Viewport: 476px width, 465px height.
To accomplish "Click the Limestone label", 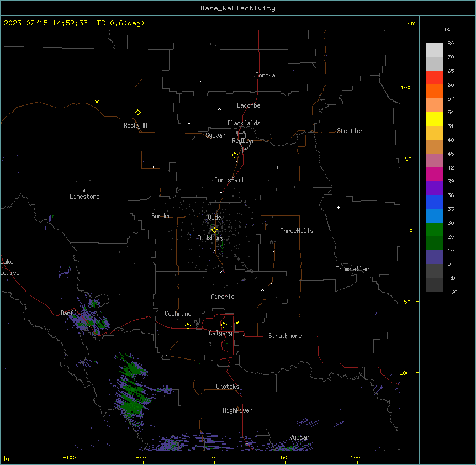I will (84, 197).
